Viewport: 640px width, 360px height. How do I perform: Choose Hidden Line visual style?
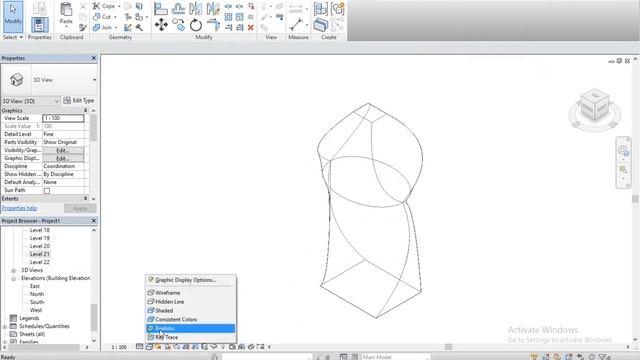(x=191, y=302)
